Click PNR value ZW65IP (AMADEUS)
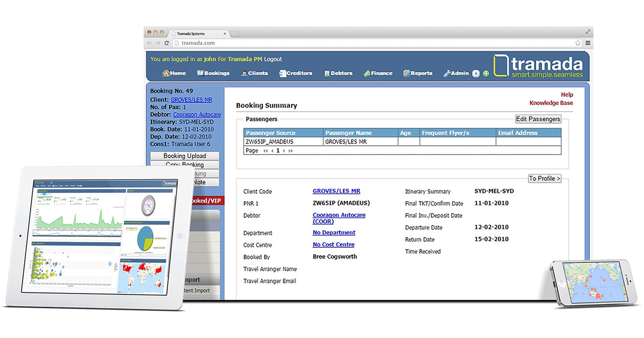 (x=341, y=203)
